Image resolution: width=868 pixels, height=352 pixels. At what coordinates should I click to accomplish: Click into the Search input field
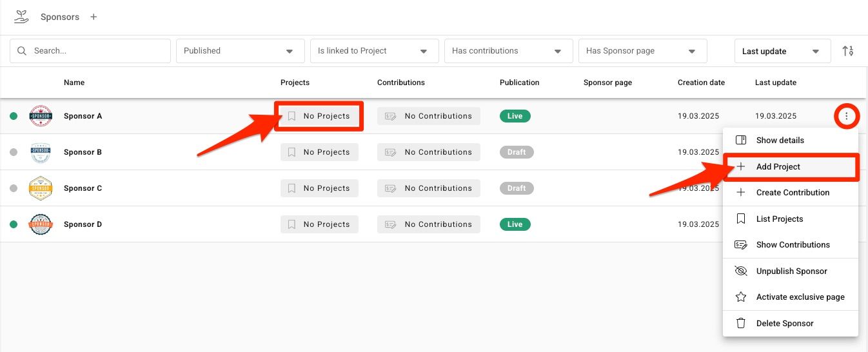[x=90, y=51]
